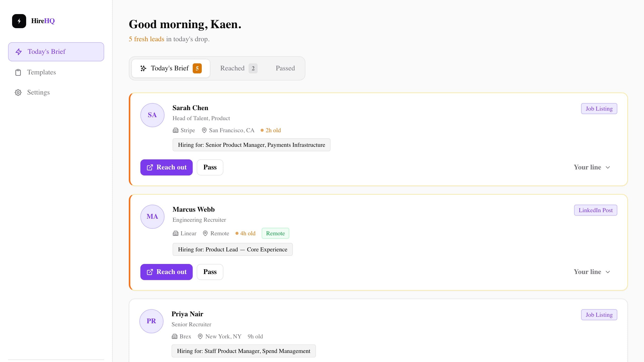Click Priya Nair's PR avatar

point(151,321)
